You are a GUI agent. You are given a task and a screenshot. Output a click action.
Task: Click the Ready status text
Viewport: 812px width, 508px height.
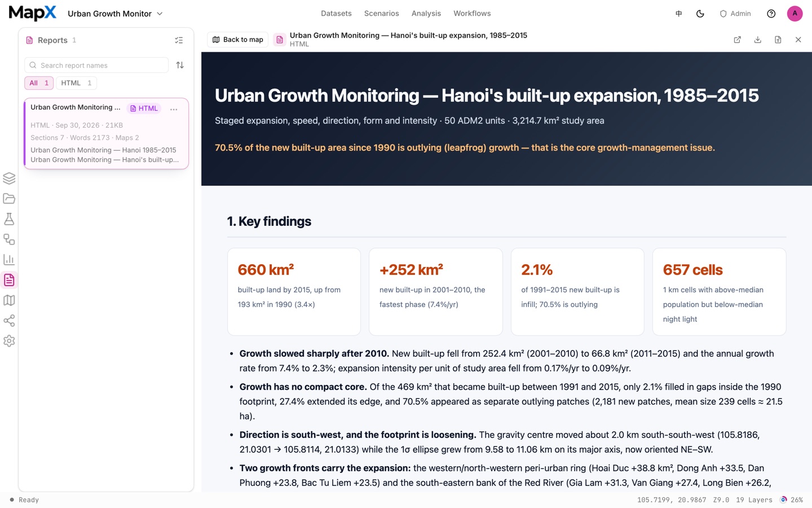(x=29, y=500)
